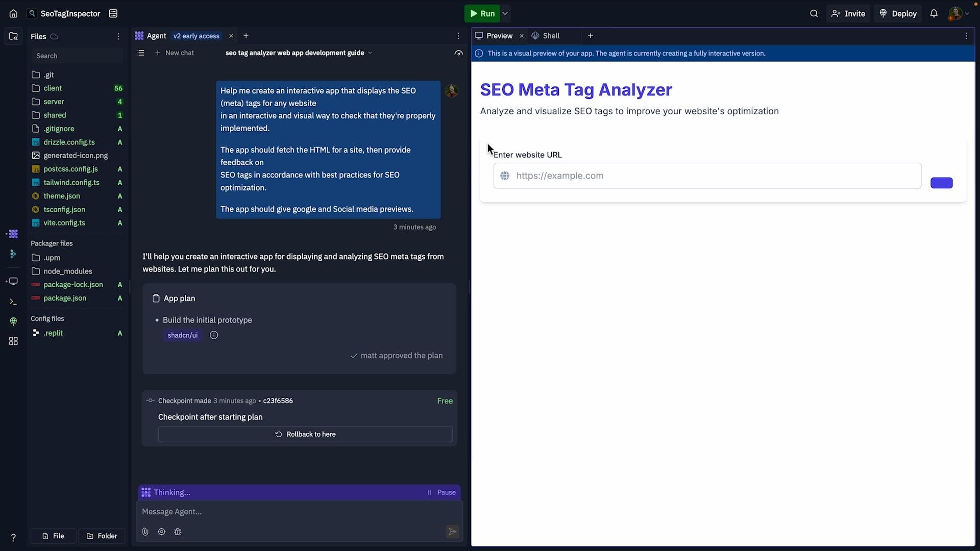This screenshot has width=980, height=551.
Task: Close the Agent tab
Action: [x=231, y=36]
